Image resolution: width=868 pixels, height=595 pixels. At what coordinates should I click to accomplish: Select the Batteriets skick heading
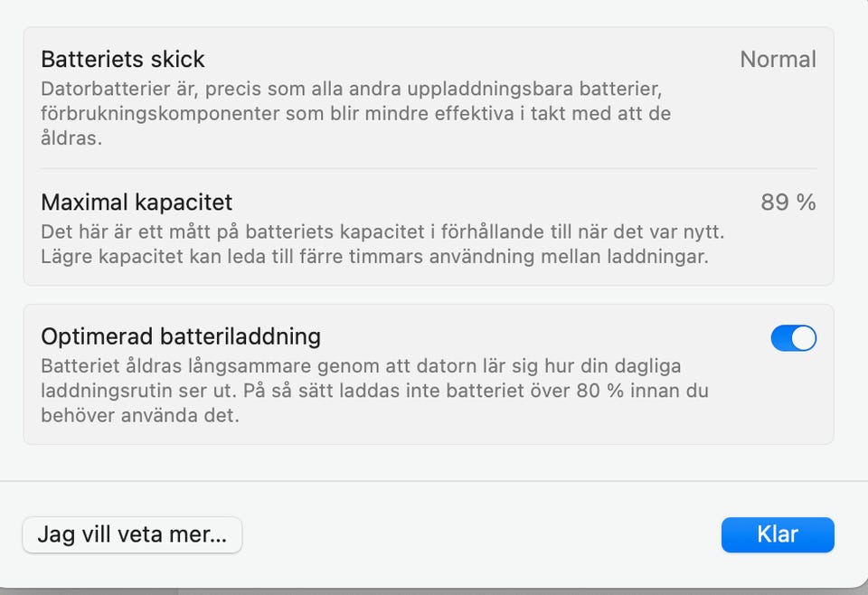(123, 60)
